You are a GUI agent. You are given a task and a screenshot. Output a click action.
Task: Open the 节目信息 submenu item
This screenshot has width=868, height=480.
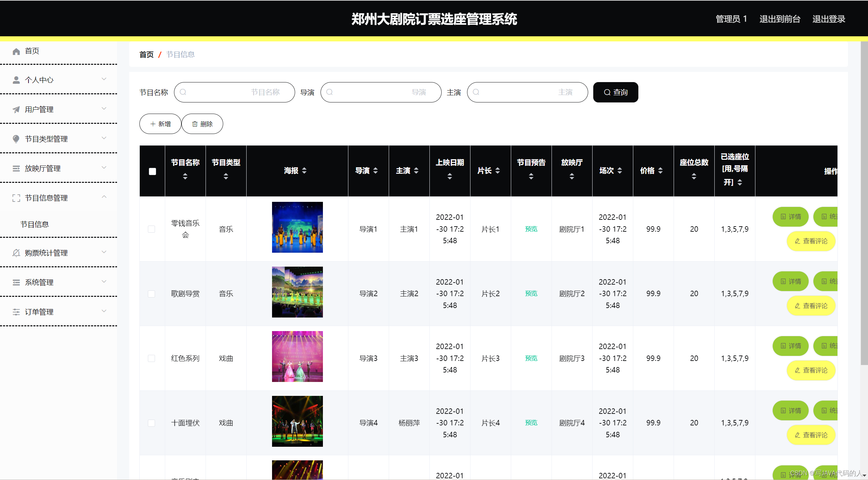tap(35, 224)
